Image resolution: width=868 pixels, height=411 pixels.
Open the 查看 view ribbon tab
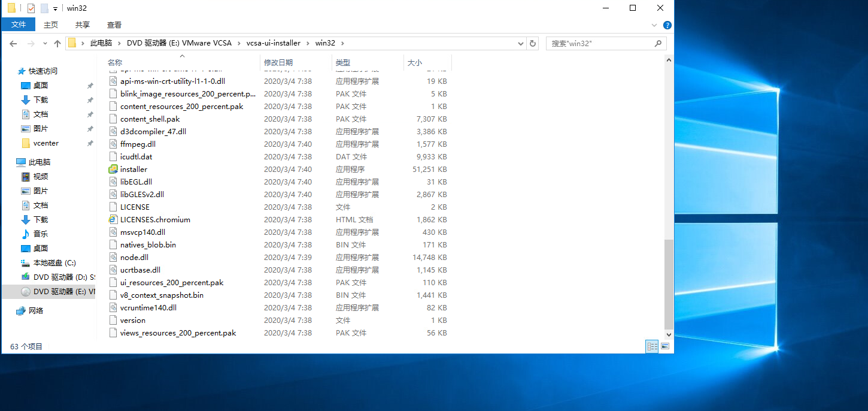pyautogui.click(x=114, y=25)
